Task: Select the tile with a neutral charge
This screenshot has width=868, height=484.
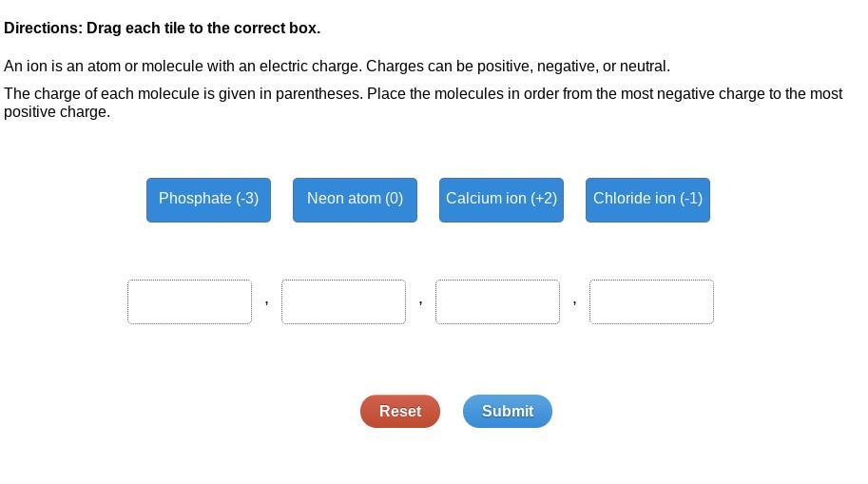Action: pyautogui.click(x=355, y=200)
